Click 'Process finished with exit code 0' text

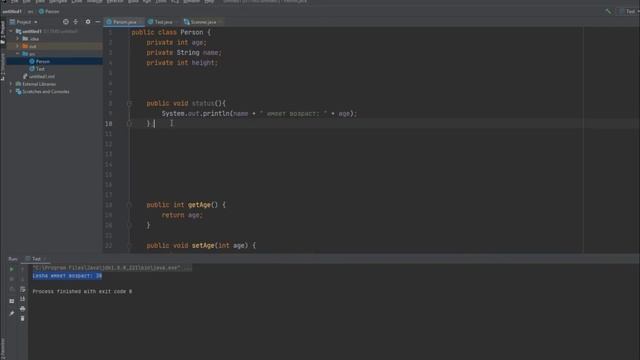point(82,291)
